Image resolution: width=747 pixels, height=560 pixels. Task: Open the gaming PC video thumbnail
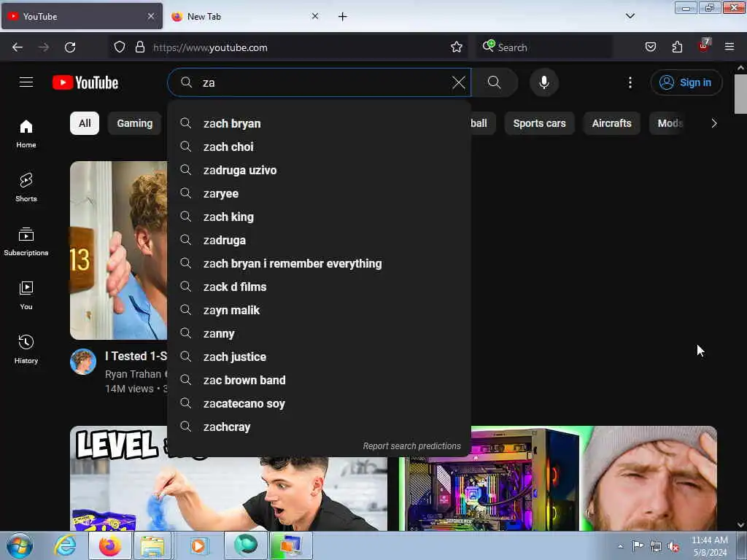point(558,478)
